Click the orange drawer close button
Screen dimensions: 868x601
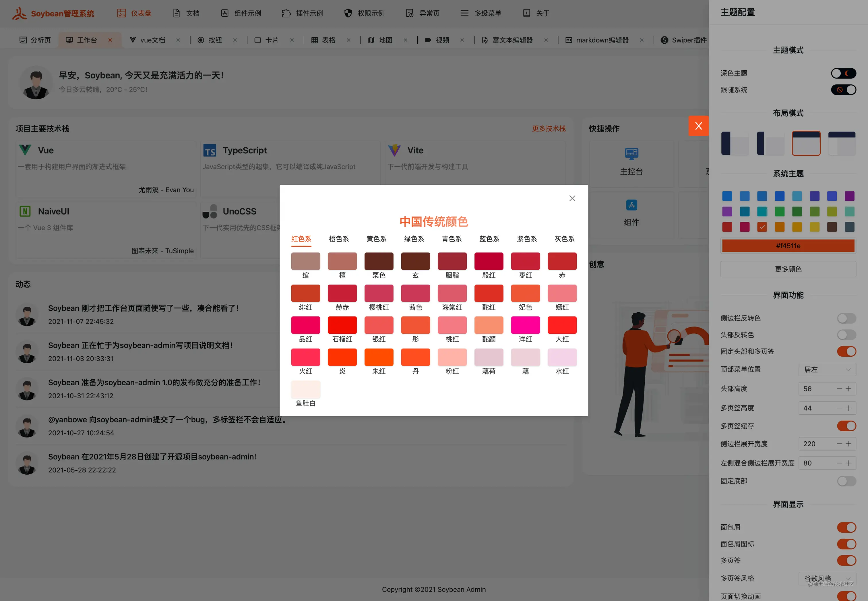click(698, 126)
